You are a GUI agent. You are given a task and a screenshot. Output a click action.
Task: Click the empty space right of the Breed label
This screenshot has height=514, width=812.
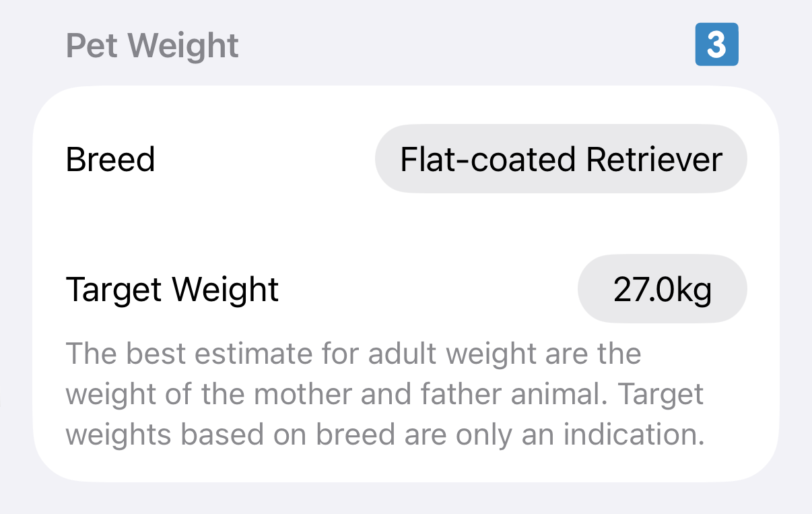pyautogui.click(x=263, y=160)
